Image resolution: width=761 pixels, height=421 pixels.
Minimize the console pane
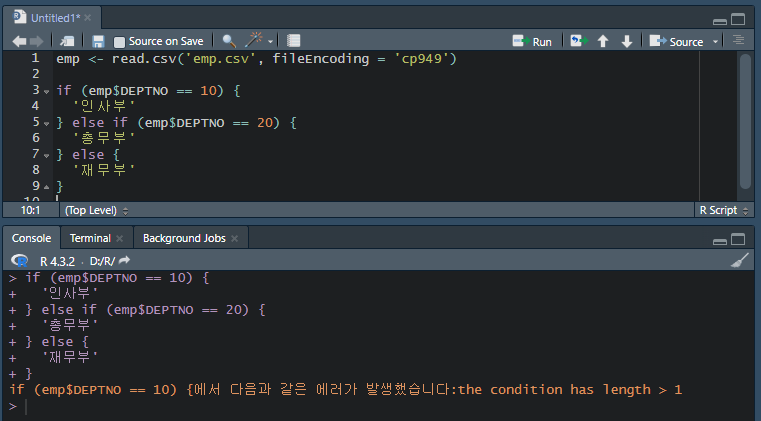coord(720,241)
